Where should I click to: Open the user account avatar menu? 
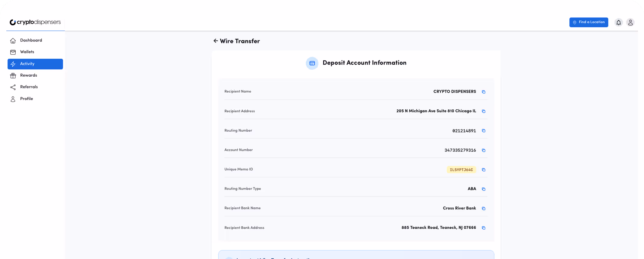click(630, 23)
